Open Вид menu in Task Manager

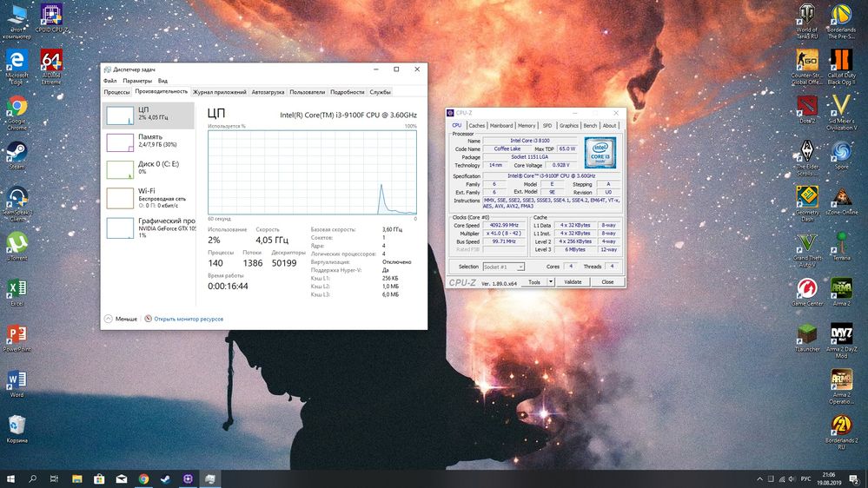[162, 81]
